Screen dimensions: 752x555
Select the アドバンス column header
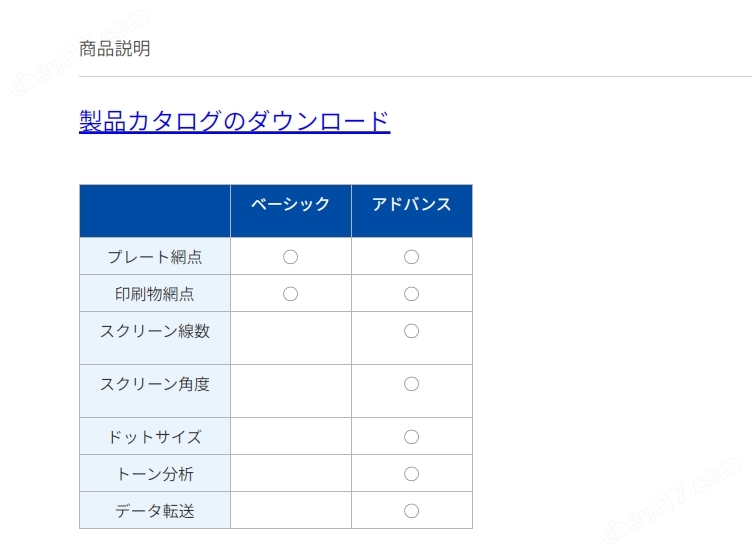pos(411,204)
